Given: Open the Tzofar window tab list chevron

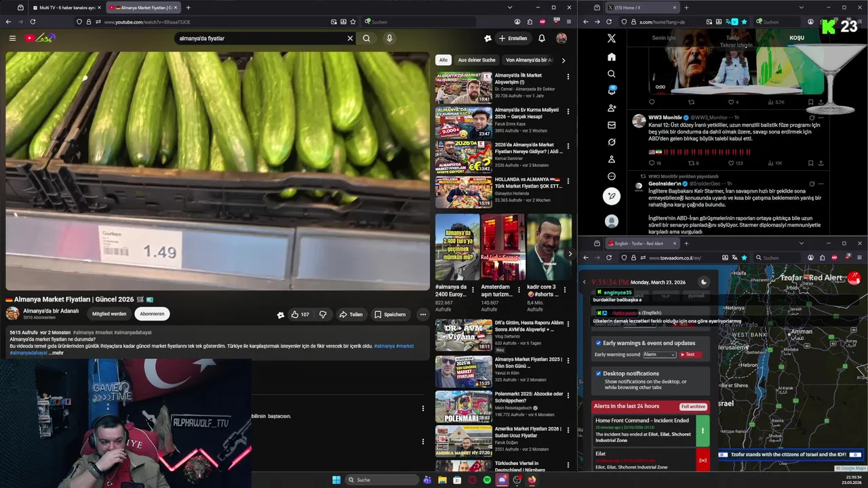Looking at the screenshot, I should [x=802, y=243].
